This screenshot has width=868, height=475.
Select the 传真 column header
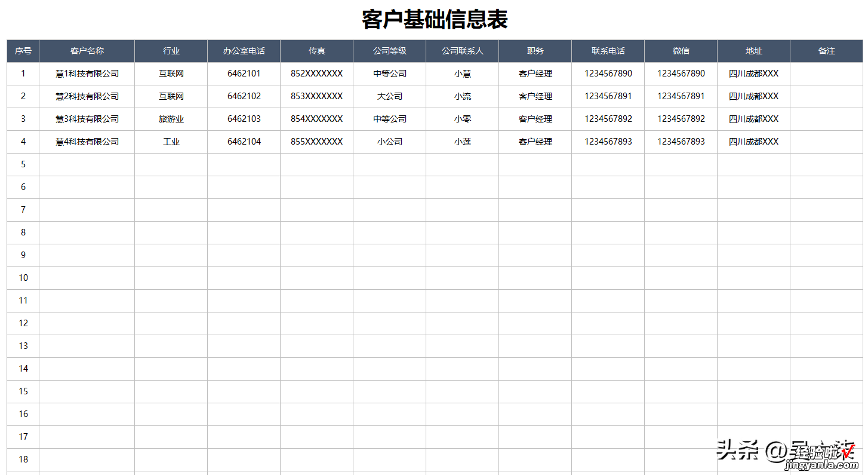tap(317, 51)
